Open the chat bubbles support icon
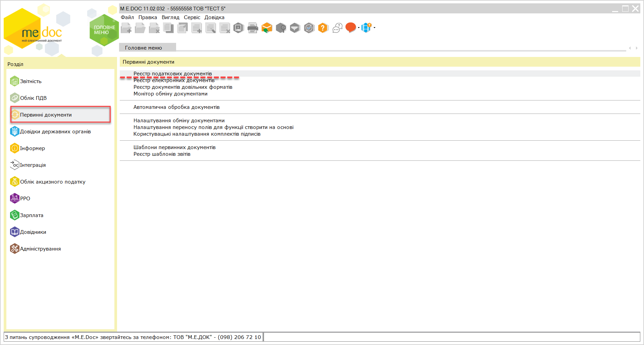Viewport: 644px width, 345px height. coord(337,28)
